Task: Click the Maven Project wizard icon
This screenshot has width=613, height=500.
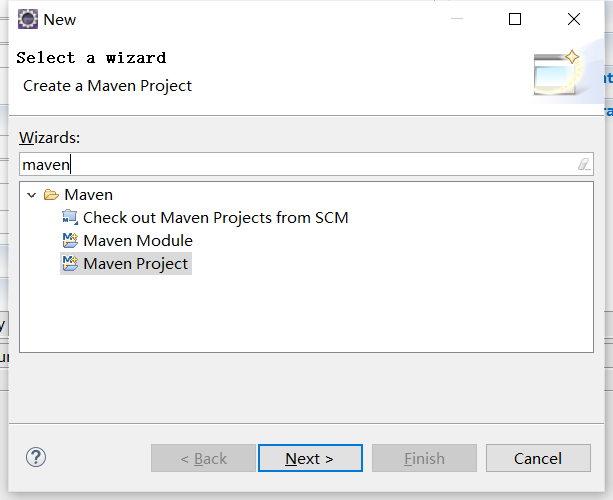Action: coord(70,263)
